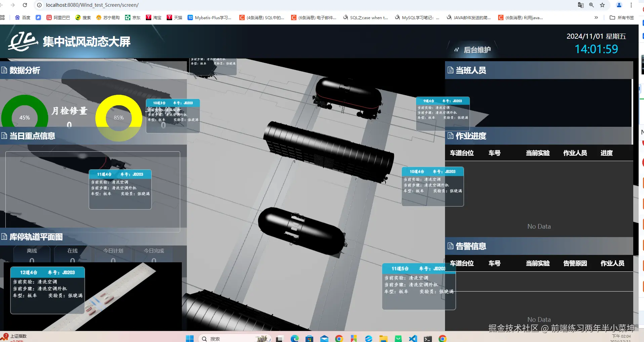Image resolution: width=644 pixels, height=342 pixels.
Task: Open the SQL之case when bookmark
Action: (x=366, y=17)
